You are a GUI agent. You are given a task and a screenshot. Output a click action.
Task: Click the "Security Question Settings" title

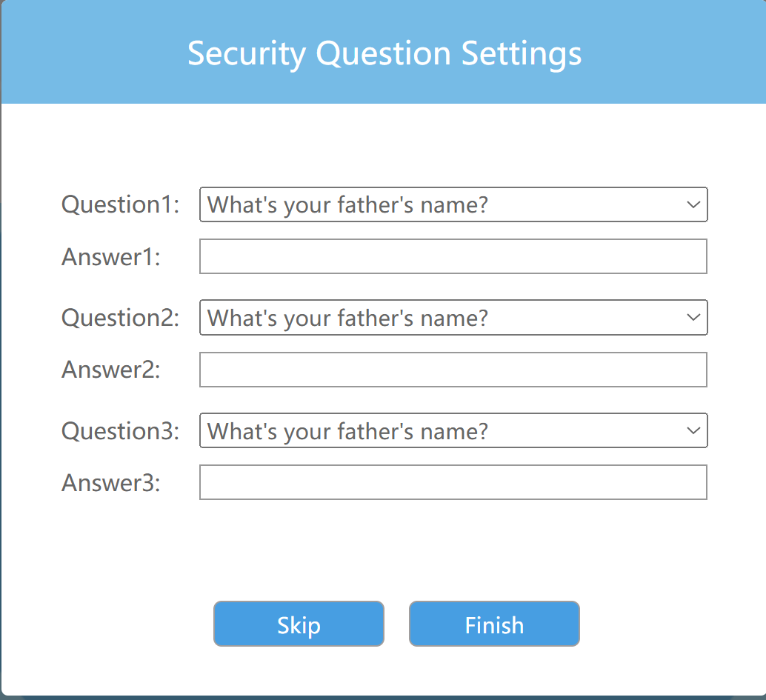click(x=384, y=53)
